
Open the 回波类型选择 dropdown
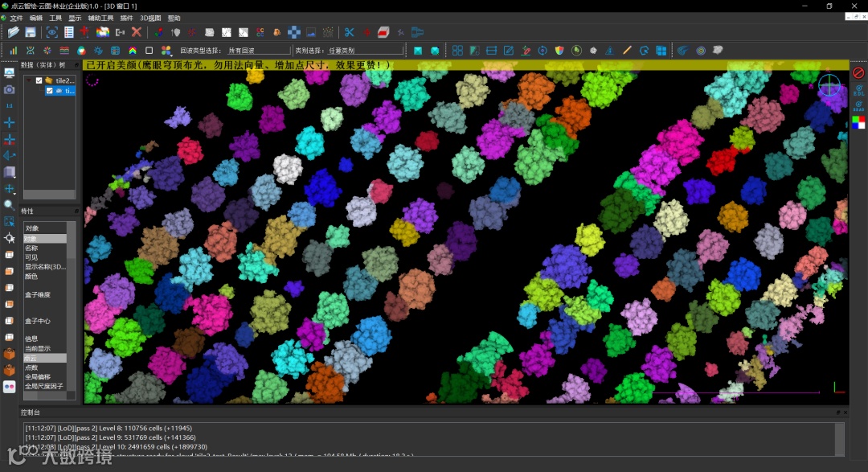(x=256, y=51)
